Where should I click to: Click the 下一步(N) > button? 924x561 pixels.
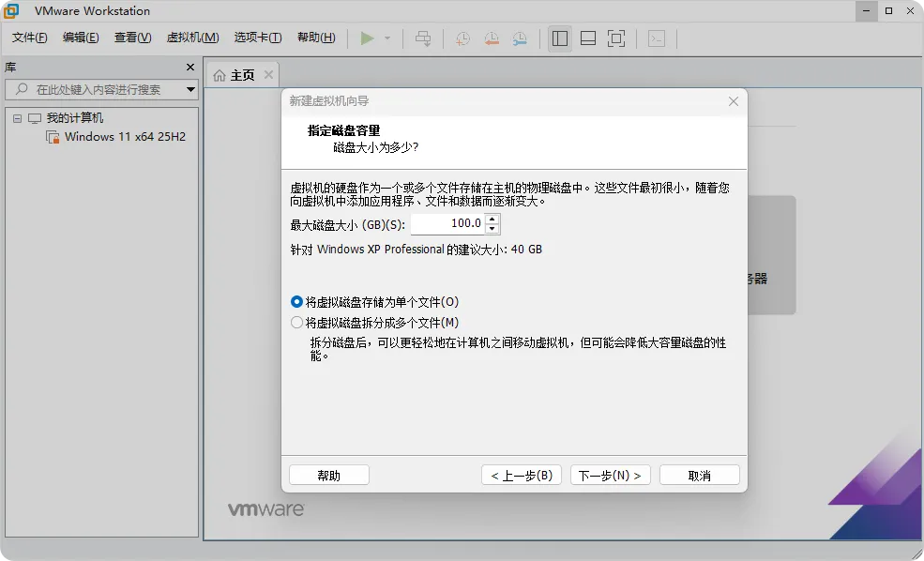coord(610,475)
